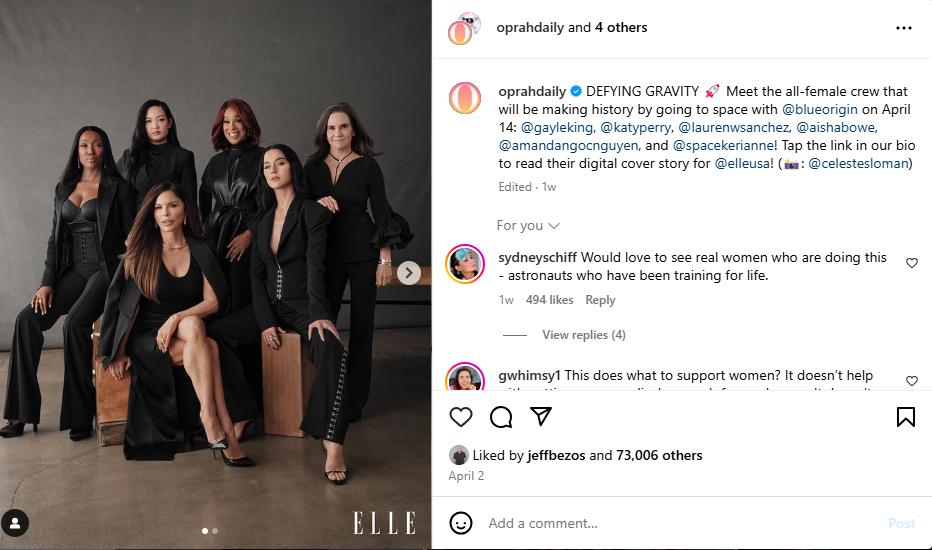Open the three-dot more options menu
The height and width of the screenshot is (550, 932).
pyautogui.click(x=904, y=28)
